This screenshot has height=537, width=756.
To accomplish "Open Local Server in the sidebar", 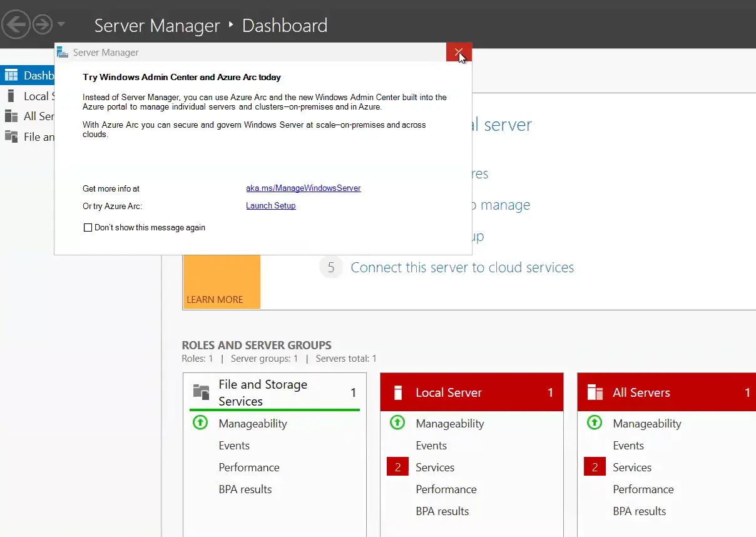I will click(x=36, y=96).
